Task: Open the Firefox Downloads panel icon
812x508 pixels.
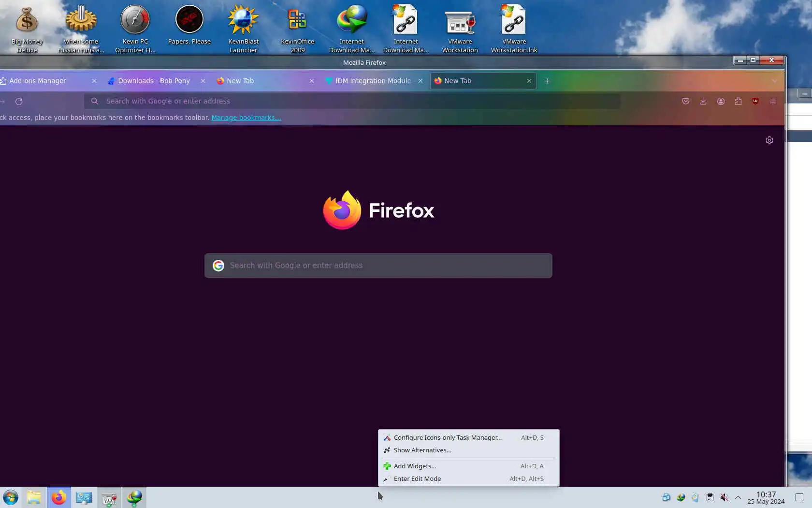Action: (x=703, y=101)
